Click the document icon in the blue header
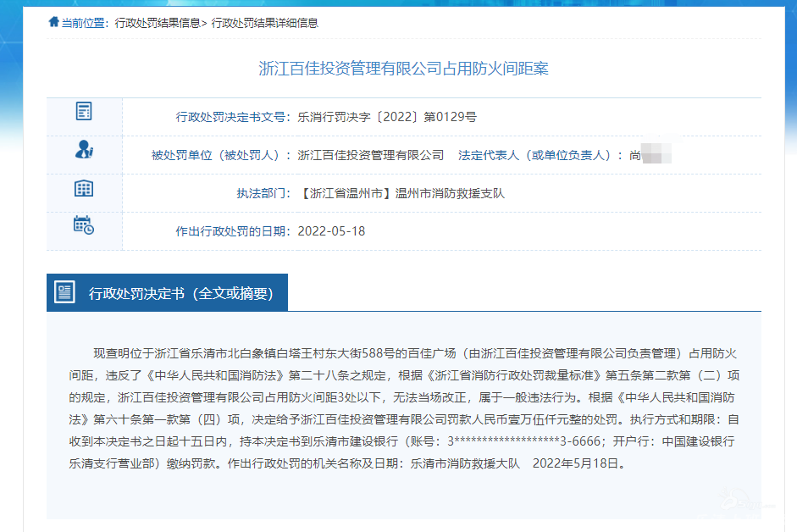The height and width of the screenshot is (532, 797). (64, 292)
